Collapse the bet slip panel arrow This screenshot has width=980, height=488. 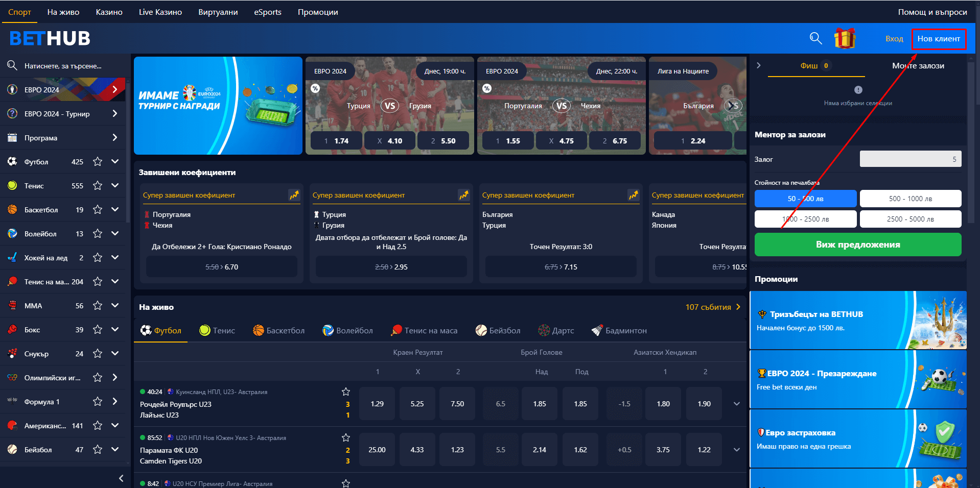point(759,65)
